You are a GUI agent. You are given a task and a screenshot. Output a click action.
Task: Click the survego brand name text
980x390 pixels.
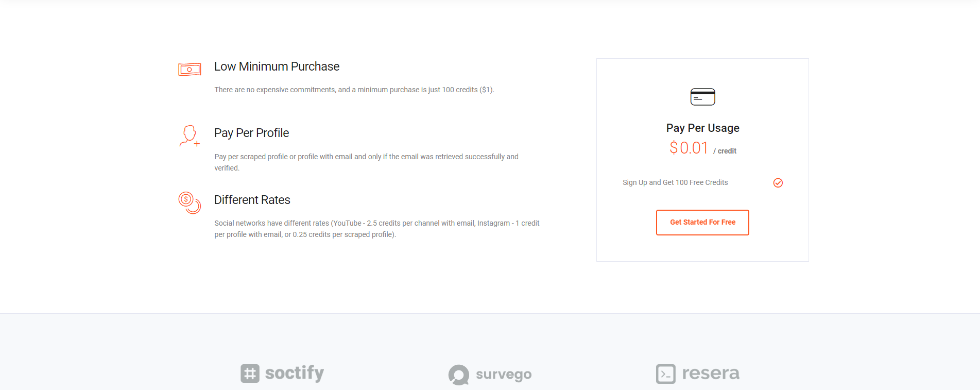tap(504, 375)
